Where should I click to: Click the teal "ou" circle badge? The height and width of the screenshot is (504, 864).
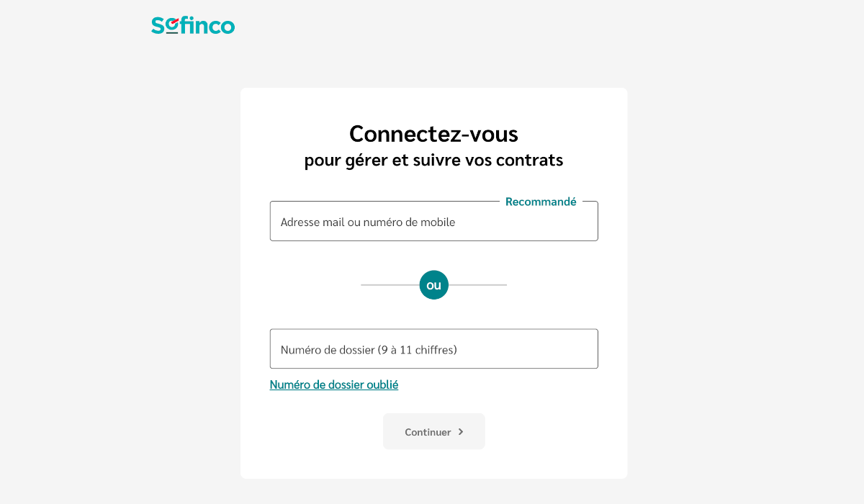tap(433, 285)
